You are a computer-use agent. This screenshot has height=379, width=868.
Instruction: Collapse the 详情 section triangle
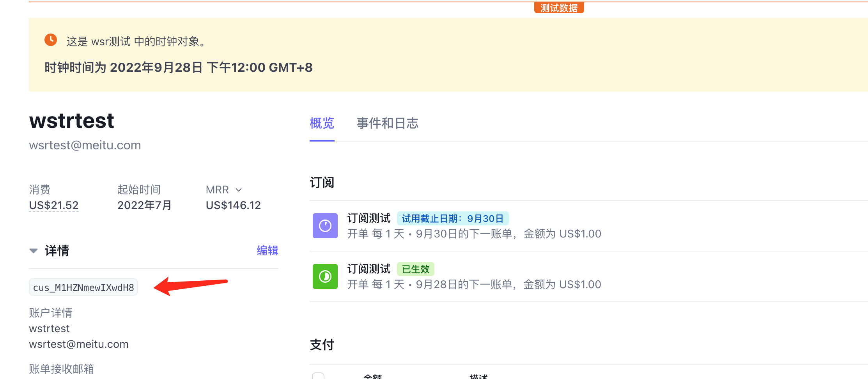tap(34, 251)
